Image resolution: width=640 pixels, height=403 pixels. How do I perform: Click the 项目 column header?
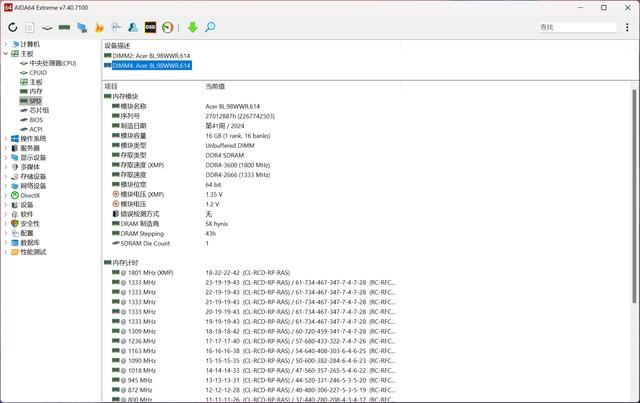tap(111, 87)
